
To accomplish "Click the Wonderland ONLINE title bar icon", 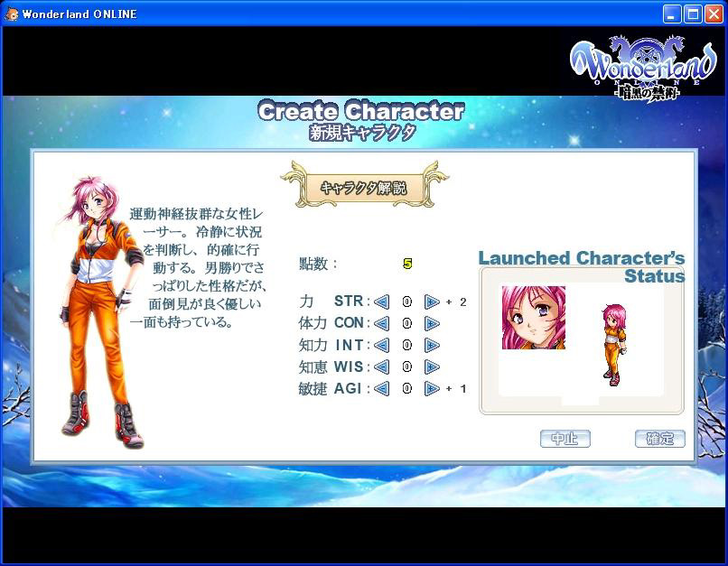I will [12, 14].
